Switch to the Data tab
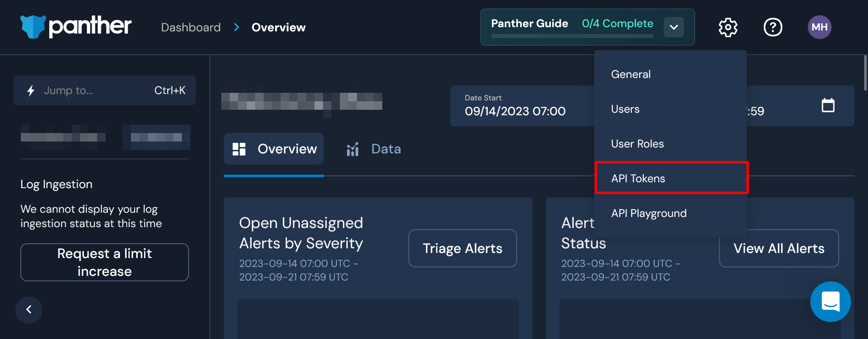The width and height of the screenshot is (868, 339). point(374,149)
